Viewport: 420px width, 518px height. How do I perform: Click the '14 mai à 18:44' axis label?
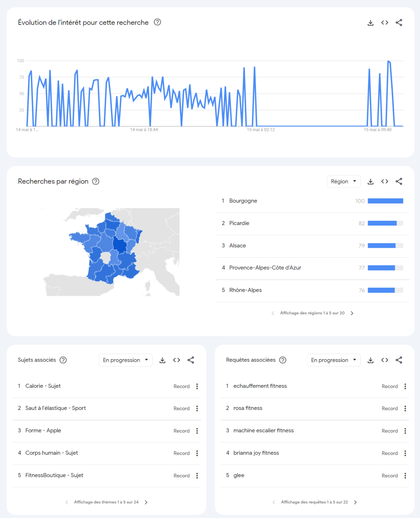(144, 130)
